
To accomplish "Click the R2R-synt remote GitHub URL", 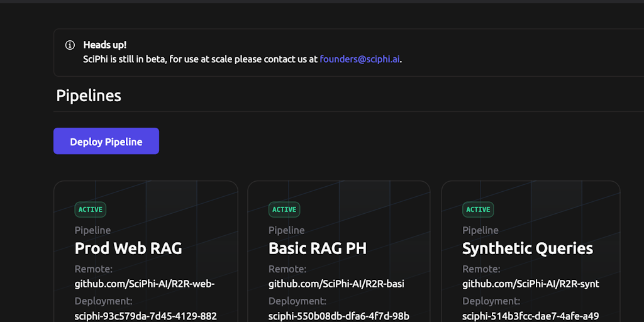I will [x=530, y=284].
